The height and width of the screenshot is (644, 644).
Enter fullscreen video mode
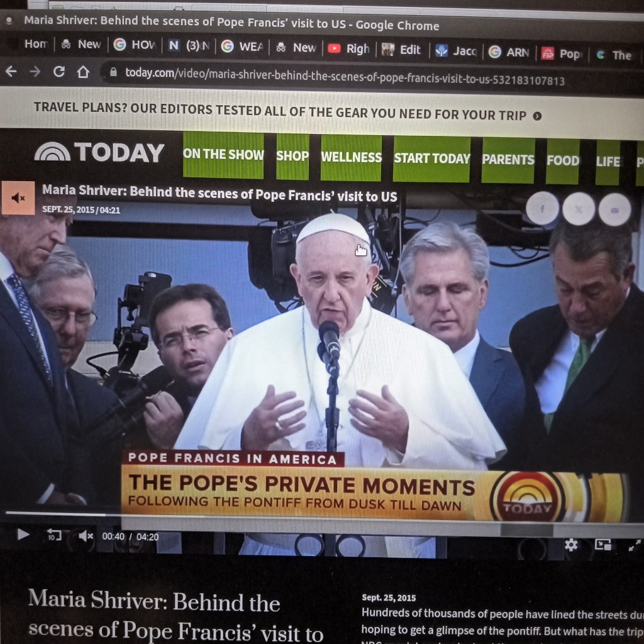[x=635, y=545]
